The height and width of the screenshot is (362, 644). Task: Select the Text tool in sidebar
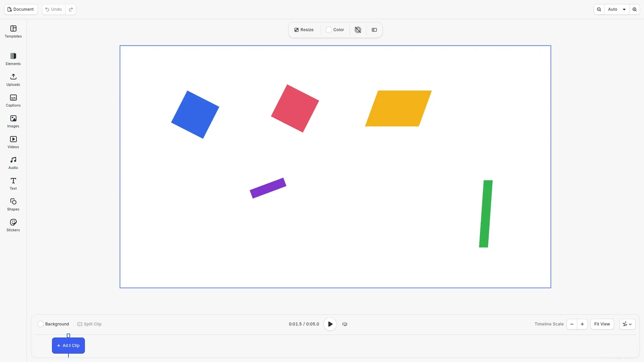point(13,184)
